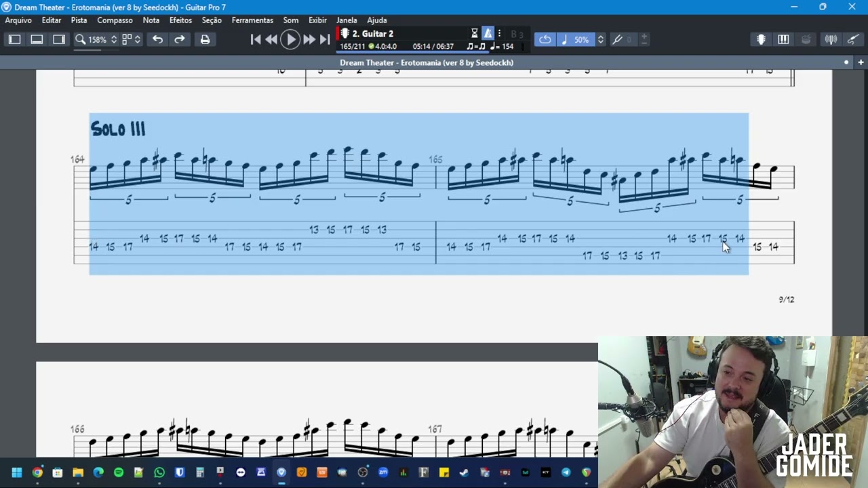Open the Ferramentas menu
The width and height of the screenshot is (868, 488).
coord(252,20)
